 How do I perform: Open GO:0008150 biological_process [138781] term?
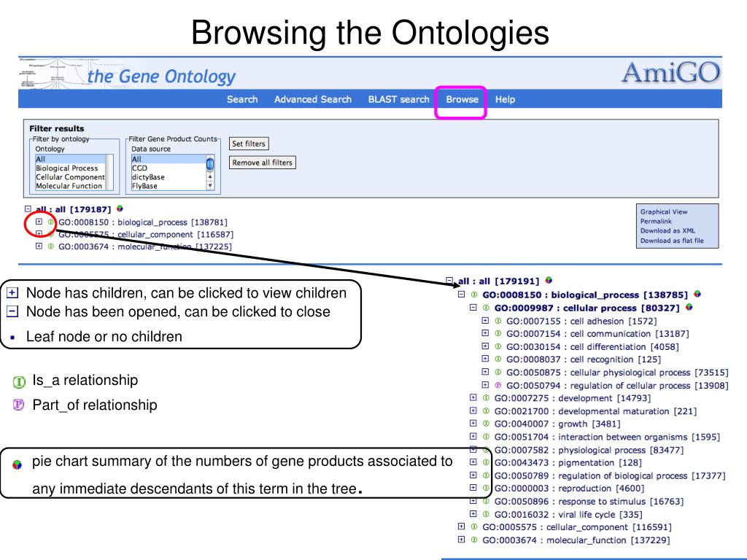coord(143,222)
